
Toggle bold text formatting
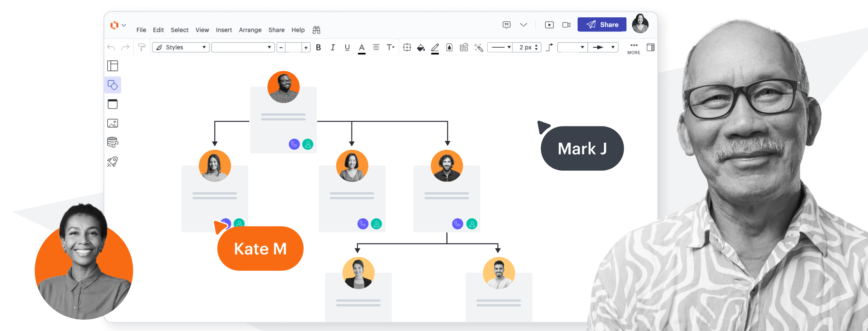318,48
